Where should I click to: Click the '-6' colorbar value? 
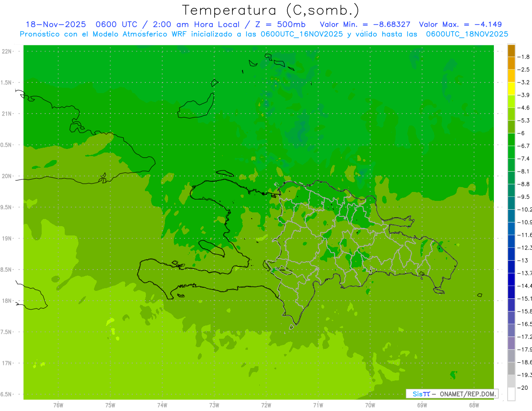click(x=522, y=133)
